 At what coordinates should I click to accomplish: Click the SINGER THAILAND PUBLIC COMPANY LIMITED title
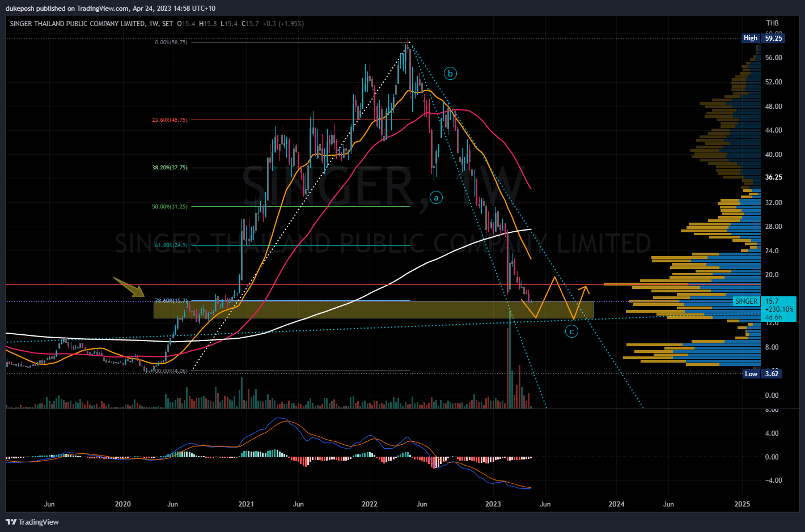tap(77, 24)
